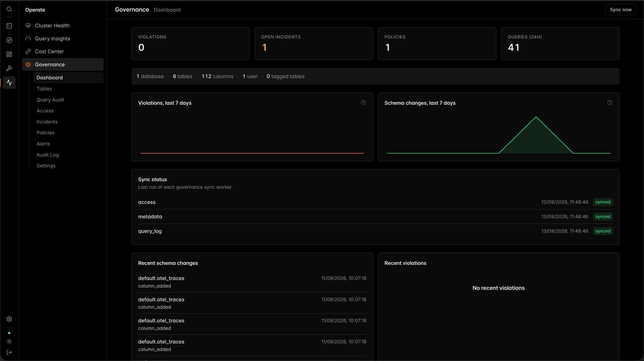Click the 'No recent violations' message
644x361 pixels.
(499, 288)
